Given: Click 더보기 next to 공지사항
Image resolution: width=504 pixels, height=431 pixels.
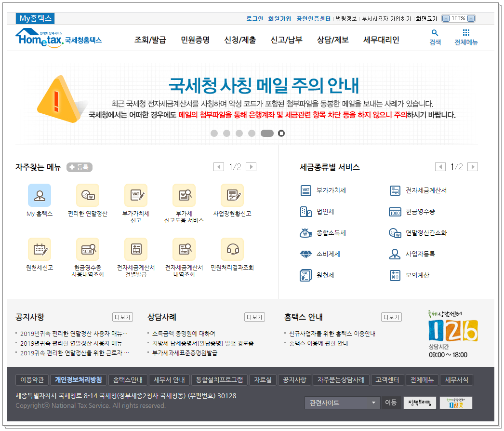Looking at the screenshot, I should tap(122, 317).
